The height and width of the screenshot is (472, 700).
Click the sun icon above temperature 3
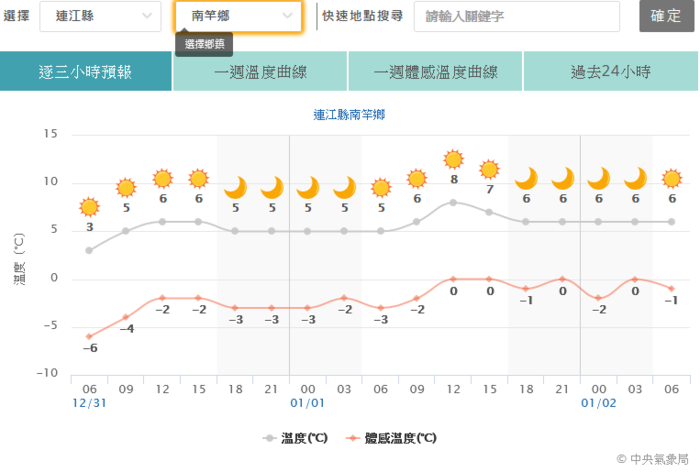89,207
